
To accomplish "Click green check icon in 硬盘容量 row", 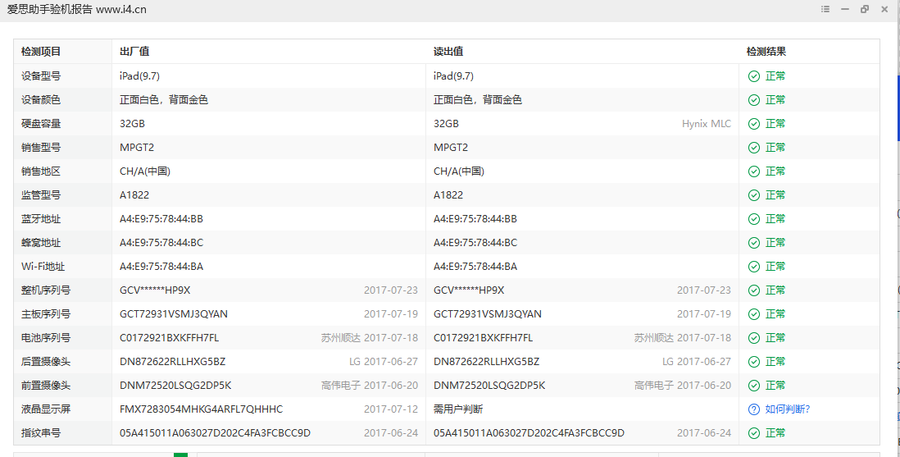I will tap(754, 124).
